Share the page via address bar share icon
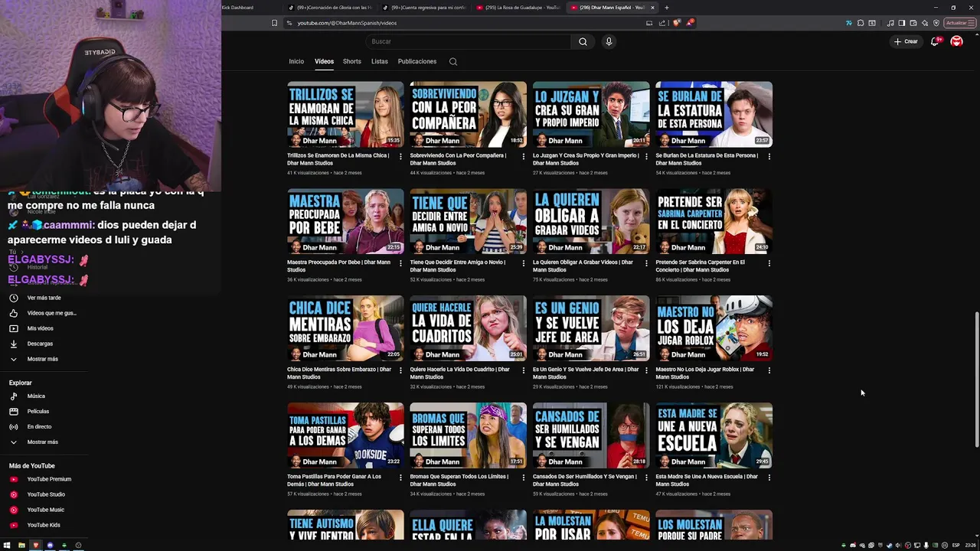Screen dimensions: 980x551 663,23
